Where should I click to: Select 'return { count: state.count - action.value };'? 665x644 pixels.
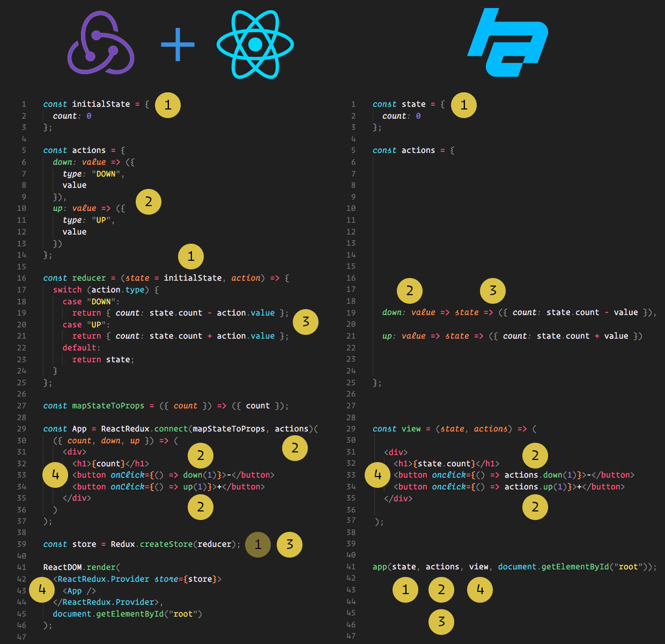[180, 313]
